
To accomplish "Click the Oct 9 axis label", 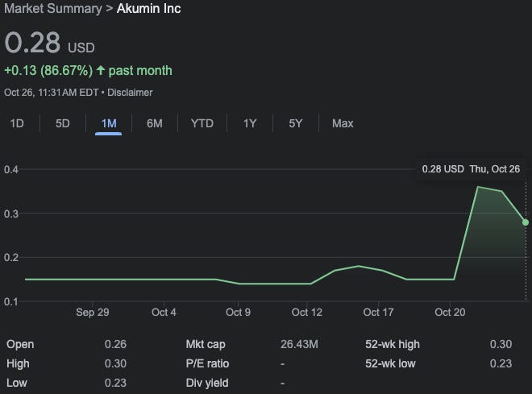I will point(238,312).
